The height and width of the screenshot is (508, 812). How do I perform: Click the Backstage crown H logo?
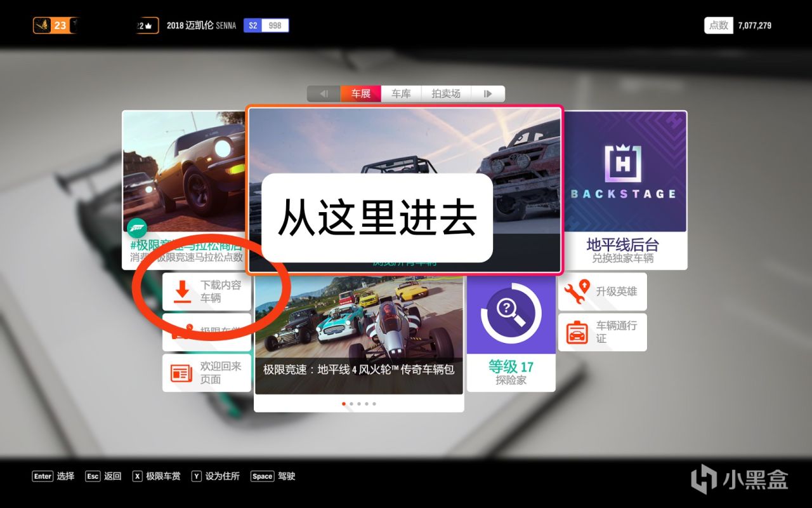(622, 162)
